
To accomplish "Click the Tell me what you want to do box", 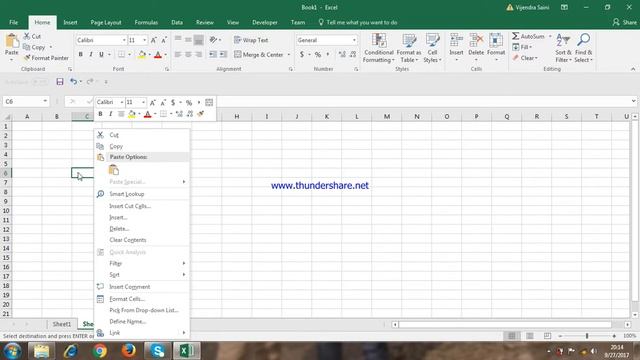I will (358, 22).
